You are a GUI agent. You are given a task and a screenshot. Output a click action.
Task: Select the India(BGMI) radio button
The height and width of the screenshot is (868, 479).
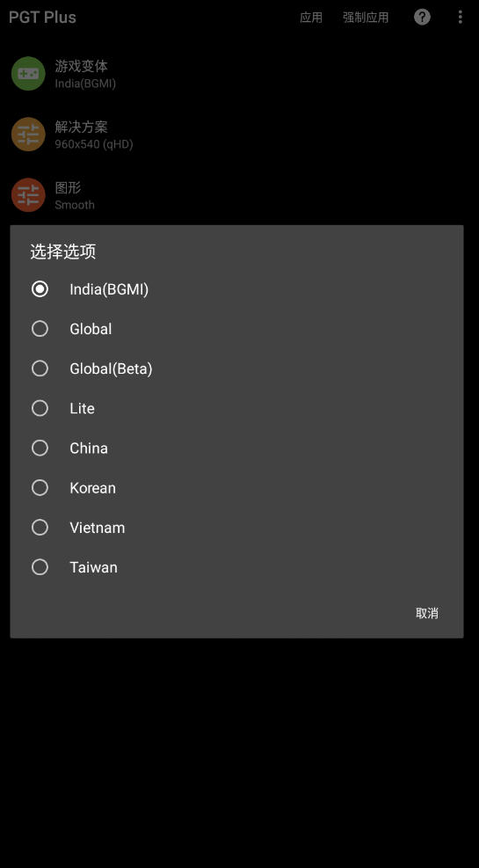click(x=40, y=289)
